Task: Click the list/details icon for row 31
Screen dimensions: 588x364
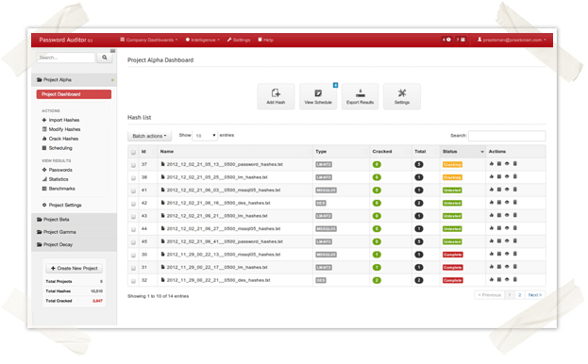Action: coord(499,267)
